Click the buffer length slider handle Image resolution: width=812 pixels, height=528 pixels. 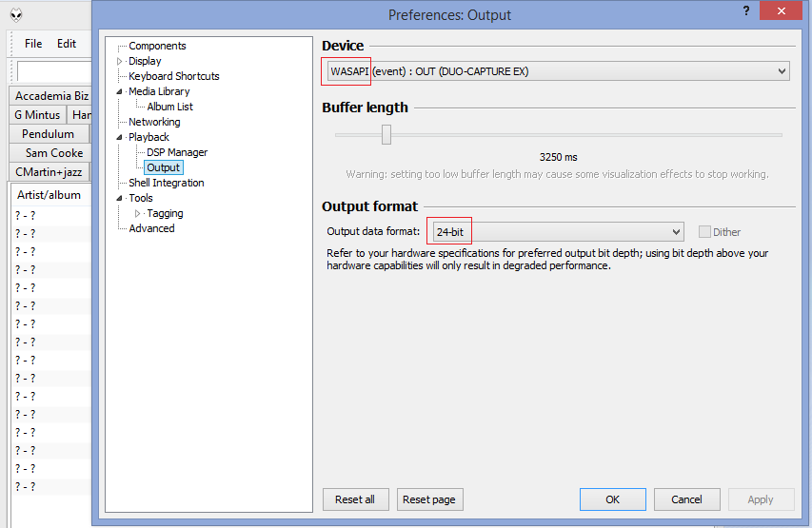386,134
